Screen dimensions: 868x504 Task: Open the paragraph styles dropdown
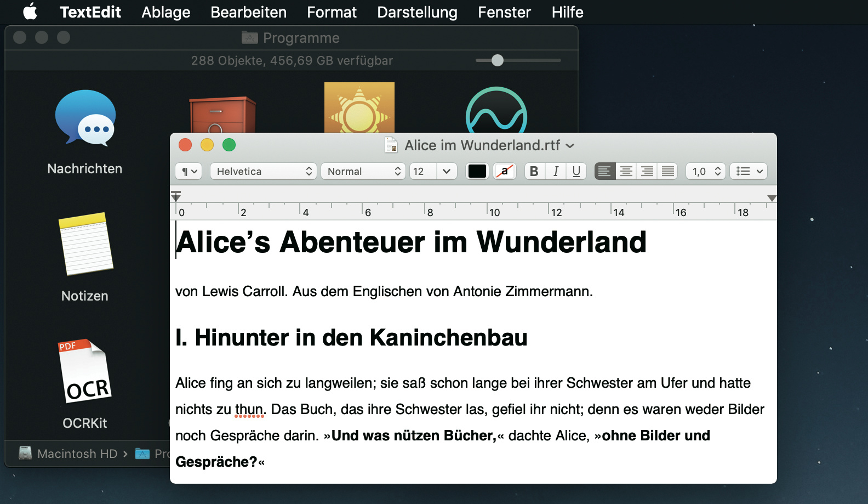point(189,172)
